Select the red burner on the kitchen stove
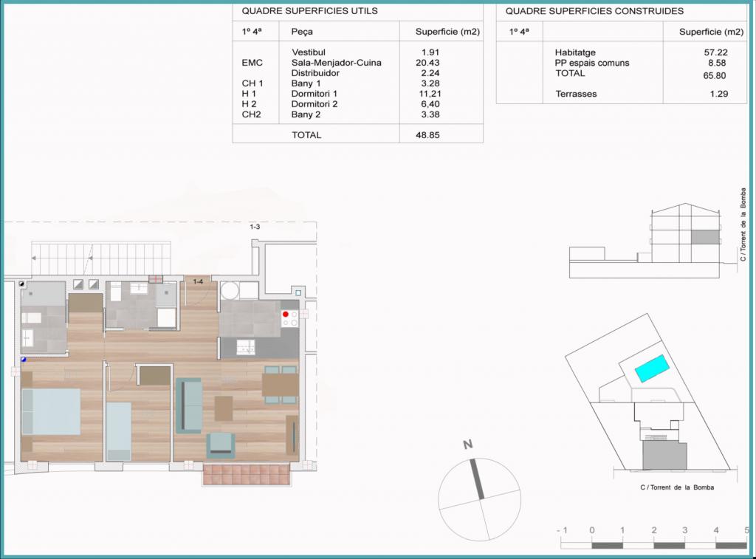Viewport: 756px width, 559px height. (286, 315)
